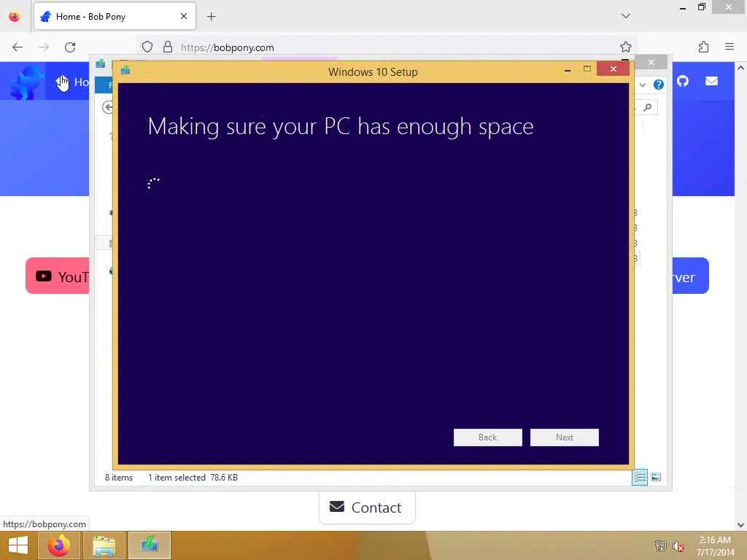This screenshot has height=560, width=747.
Task: Close the Windows 10 Setup window
Action: pos(613,69)
